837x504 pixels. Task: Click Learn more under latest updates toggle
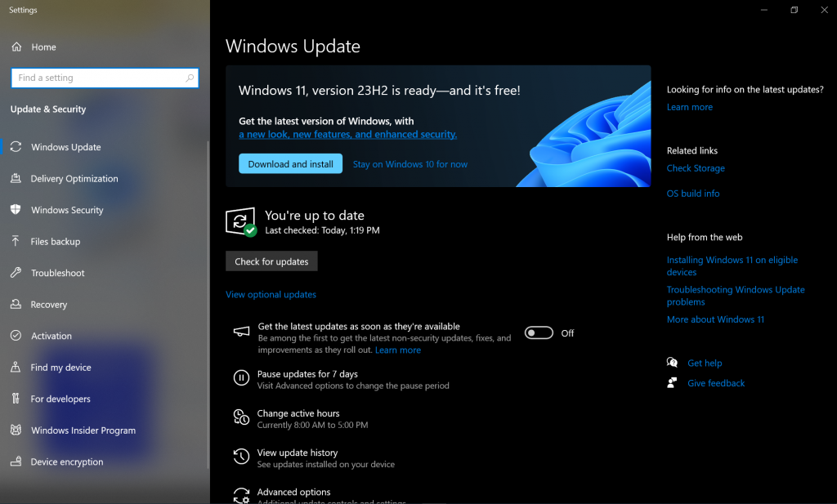pos(398,350)
